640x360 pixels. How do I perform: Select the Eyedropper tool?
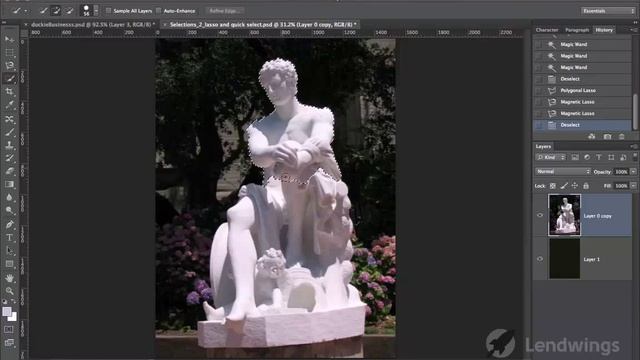(x=9, y=105)
